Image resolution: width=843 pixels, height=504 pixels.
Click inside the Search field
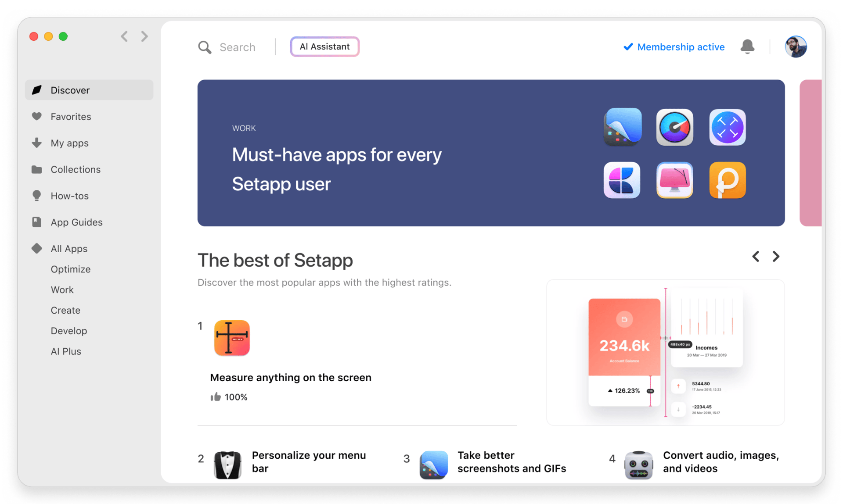click(x=237, y=47)
